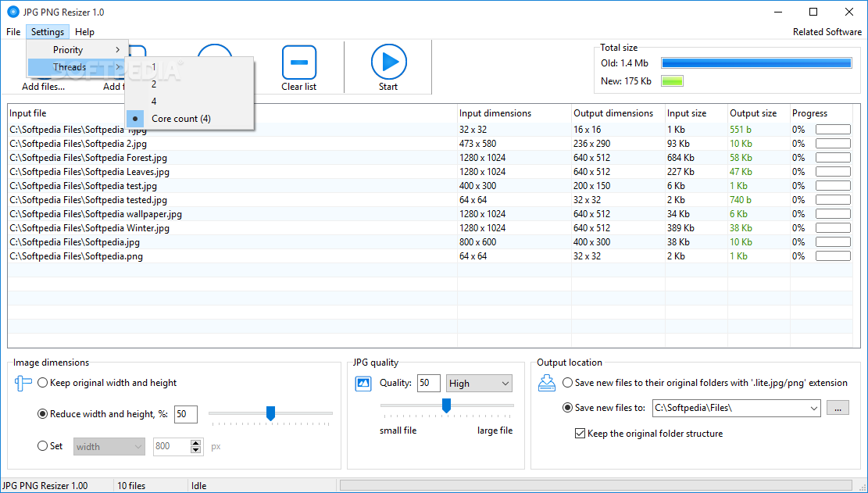This screenshot has height=493, width=868.
Task: Set threads to 4
Action: 189,102
